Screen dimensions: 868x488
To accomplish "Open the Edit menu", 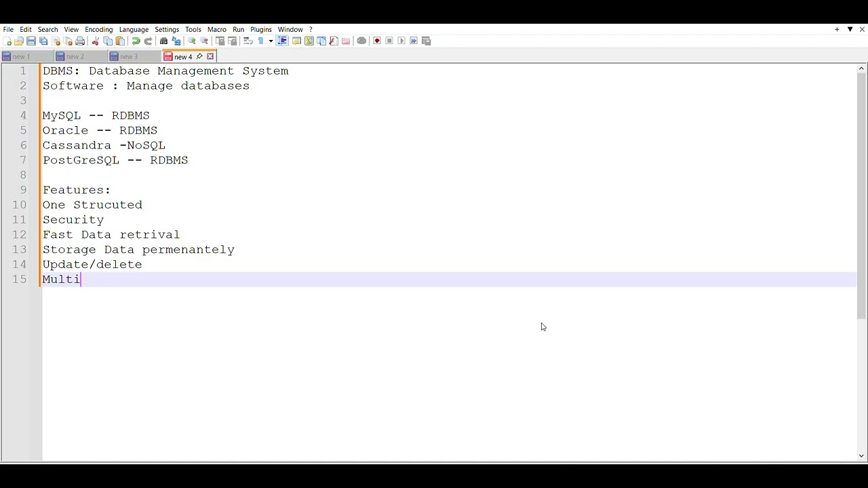I will pos(26,29).
